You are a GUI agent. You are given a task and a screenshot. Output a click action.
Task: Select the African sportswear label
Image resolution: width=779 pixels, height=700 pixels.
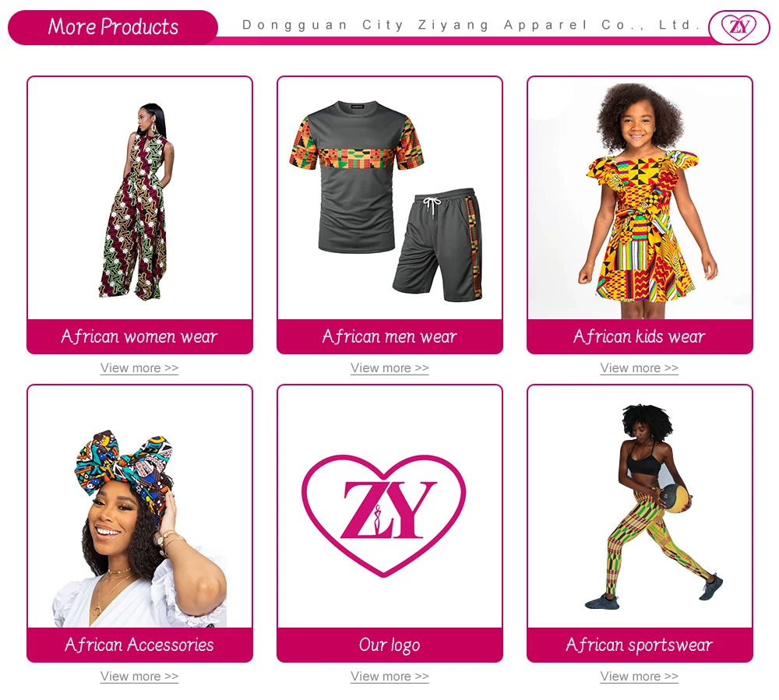point(640,645)
